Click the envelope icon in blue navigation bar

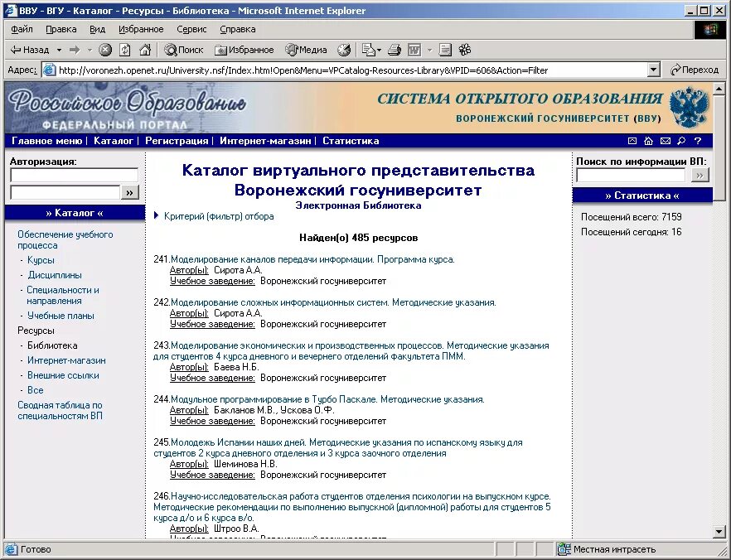click(666, 141)
